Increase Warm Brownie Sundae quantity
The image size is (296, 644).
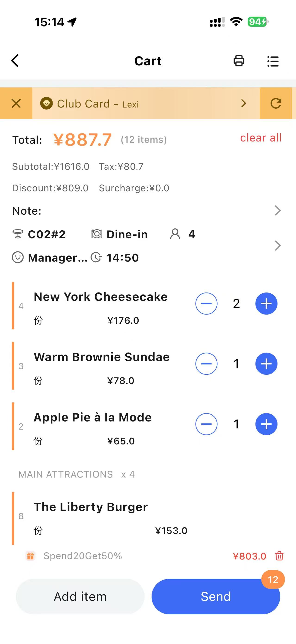[266, 364]
